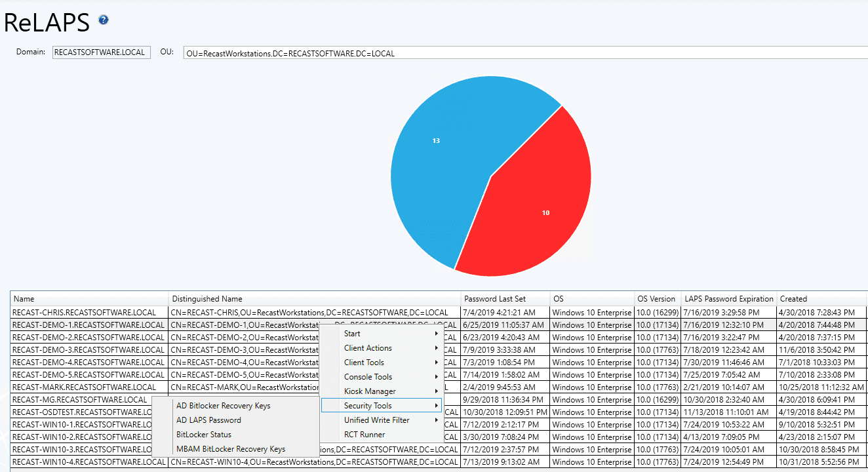Sort by LAPS Password Expiration header
This screenshot has height=472, width=868.
(729, 299)
